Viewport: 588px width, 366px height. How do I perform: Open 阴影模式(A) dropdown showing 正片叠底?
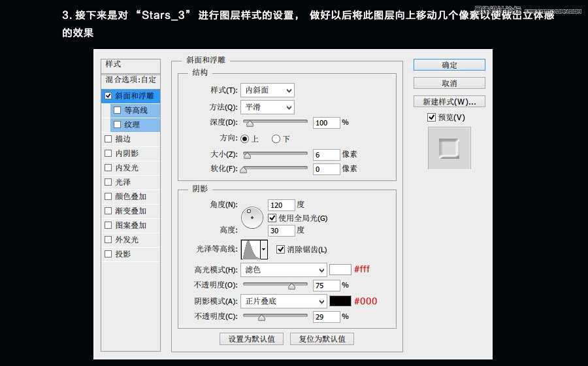coord(284,301)
